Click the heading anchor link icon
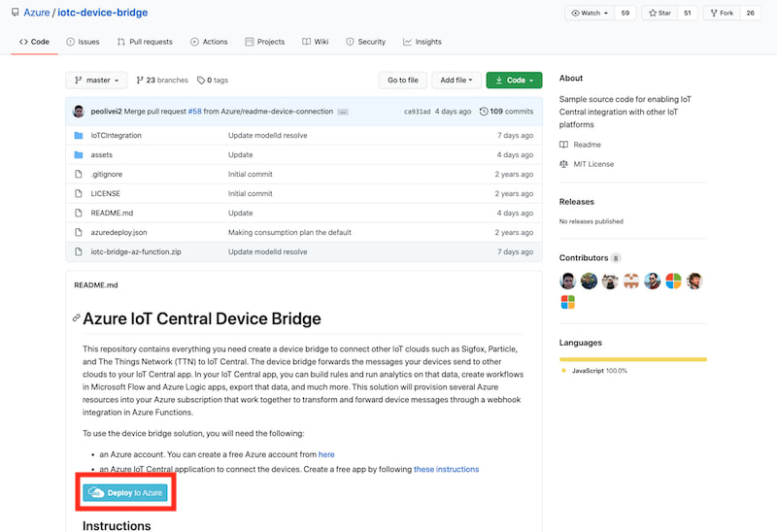The image size is (777, 532). coord(77,318)
